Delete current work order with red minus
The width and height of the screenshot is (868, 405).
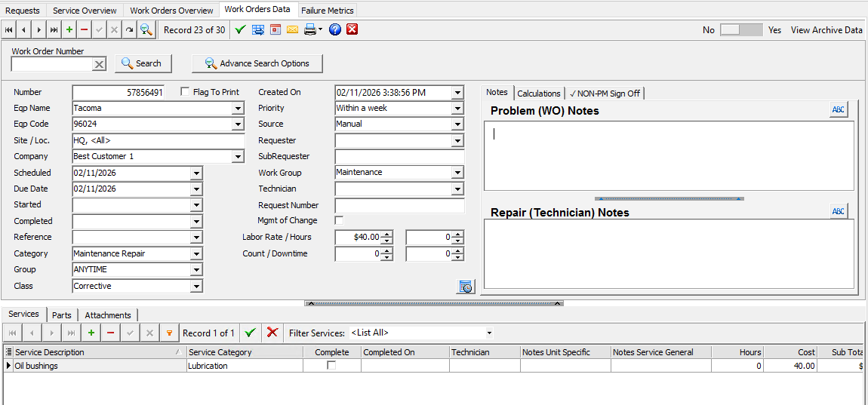point(84,30)
